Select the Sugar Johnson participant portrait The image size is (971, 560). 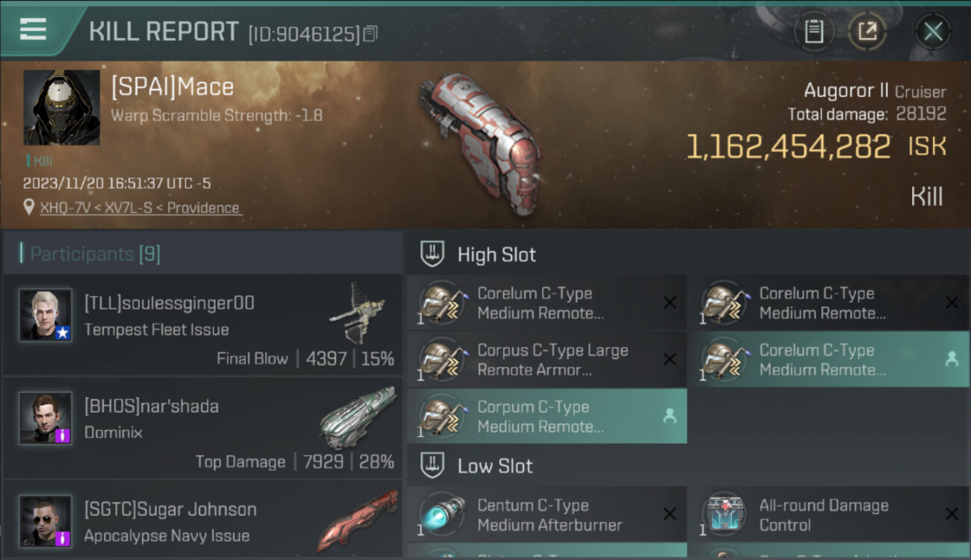[x=46, y=521]
